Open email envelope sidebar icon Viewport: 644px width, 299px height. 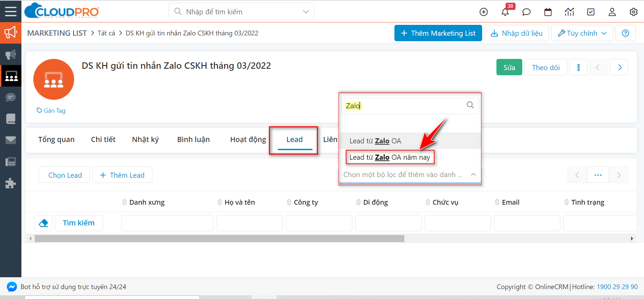(11, 140)
